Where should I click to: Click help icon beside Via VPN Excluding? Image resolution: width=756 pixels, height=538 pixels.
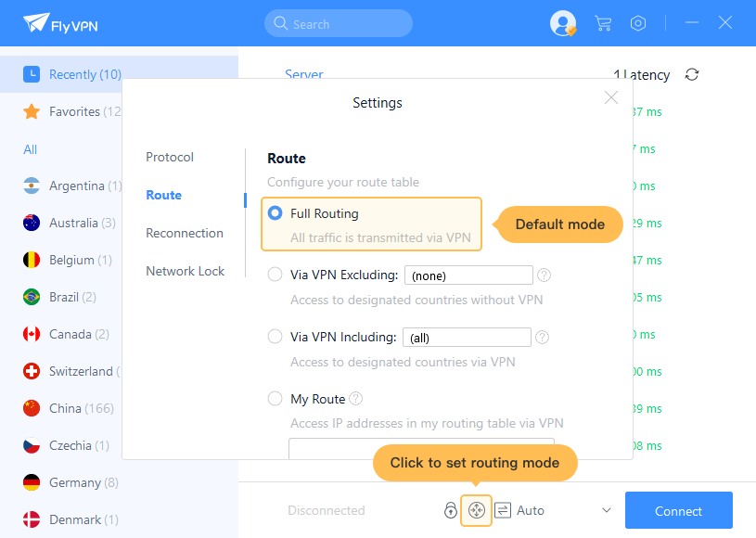pyautogui.click(x=545, y=275)
